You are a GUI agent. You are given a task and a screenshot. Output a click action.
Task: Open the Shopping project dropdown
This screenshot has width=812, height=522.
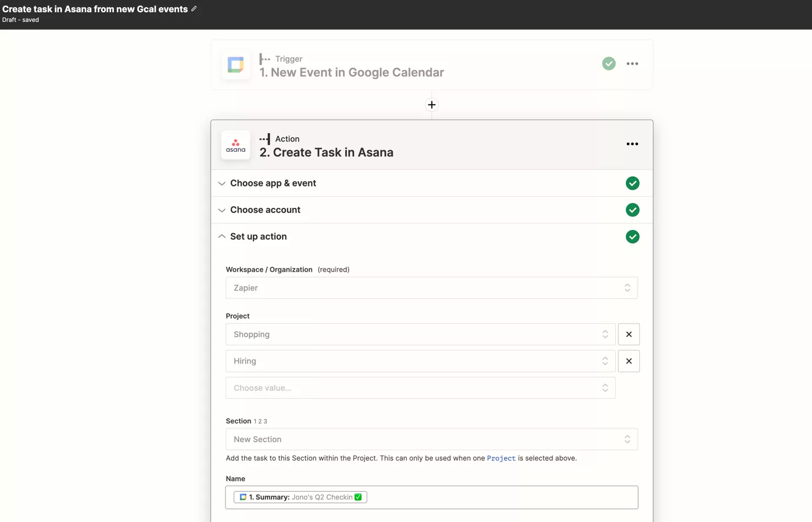coord(420,334)
